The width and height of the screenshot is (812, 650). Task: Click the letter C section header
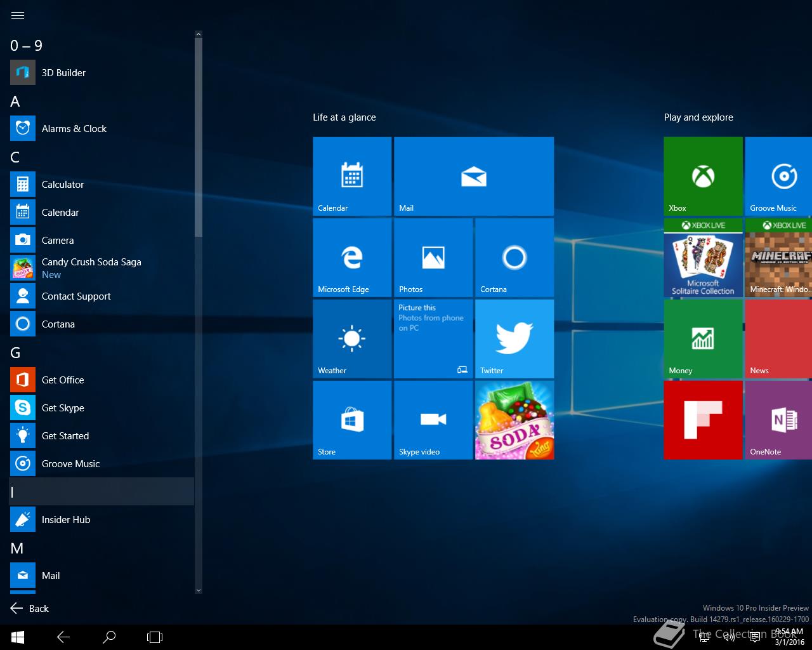pos(15,157)
